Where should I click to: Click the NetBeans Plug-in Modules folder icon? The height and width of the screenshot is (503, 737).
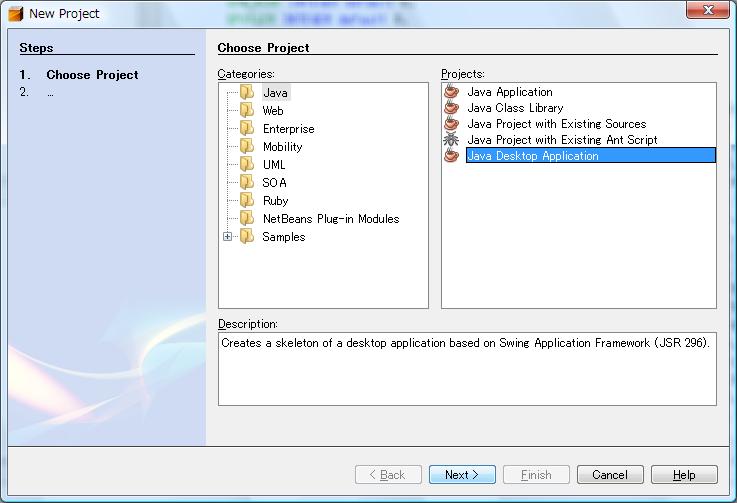click(x=247, y=219)
